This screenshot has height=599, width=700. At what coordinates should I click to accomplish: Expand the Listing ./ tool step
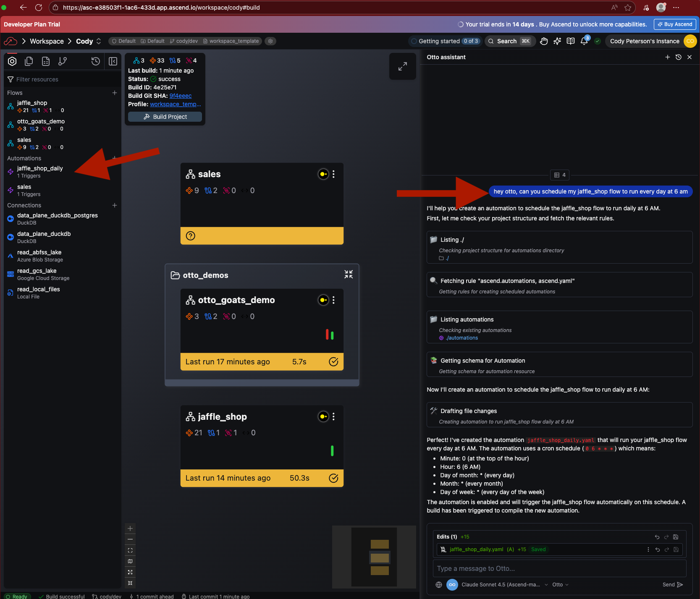[560, 247]
